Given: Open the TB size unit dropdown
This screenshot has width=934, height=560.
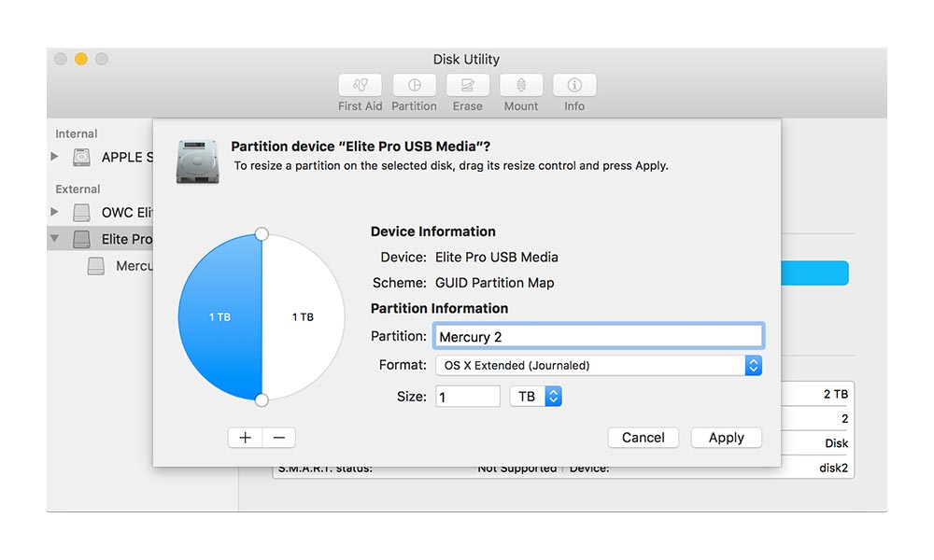Looking at the screenshot, I should [x=535, y=397].
